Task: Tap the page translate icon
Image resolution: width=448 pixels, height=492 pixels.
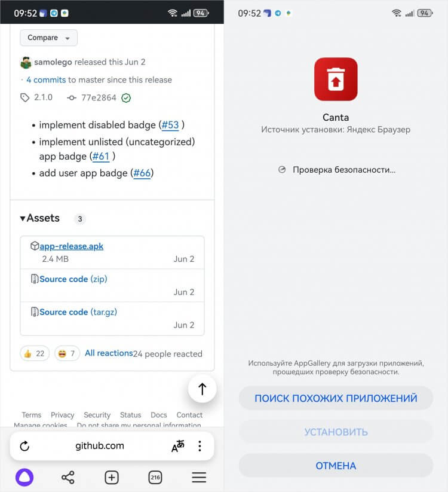Action: (178, 446)
